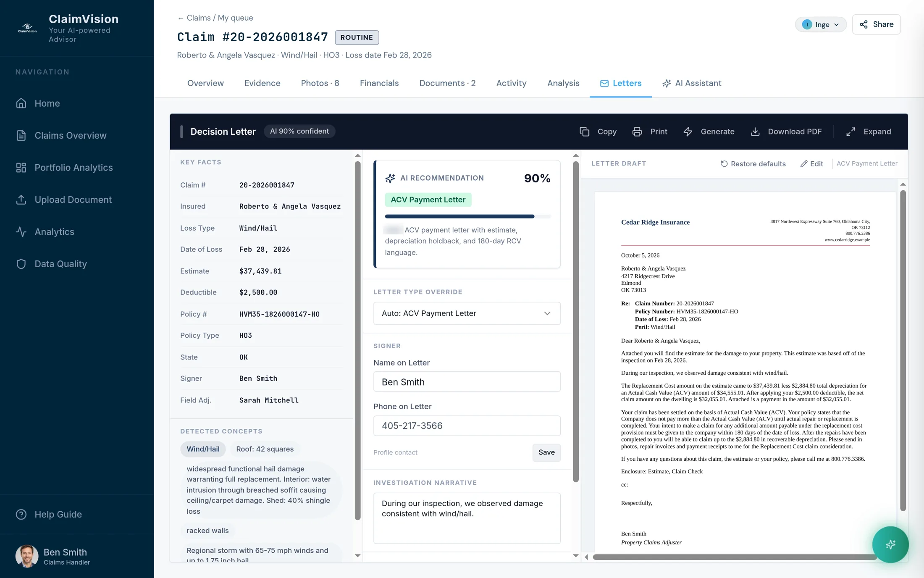This screenshot has width=924, height=578.
Task: Open the Financials tab
Action: click(379, 83)
